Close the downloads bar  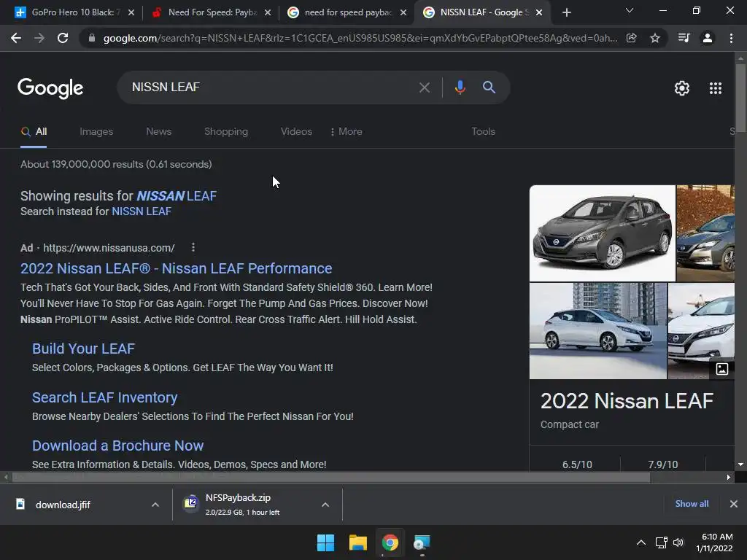[x=734, y=504]
